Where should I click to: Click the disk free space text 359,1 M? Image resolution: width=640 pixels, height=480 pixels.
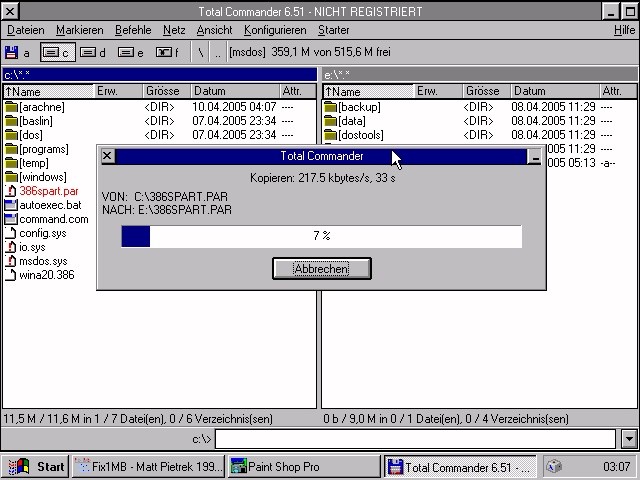(x=331, y=52)
